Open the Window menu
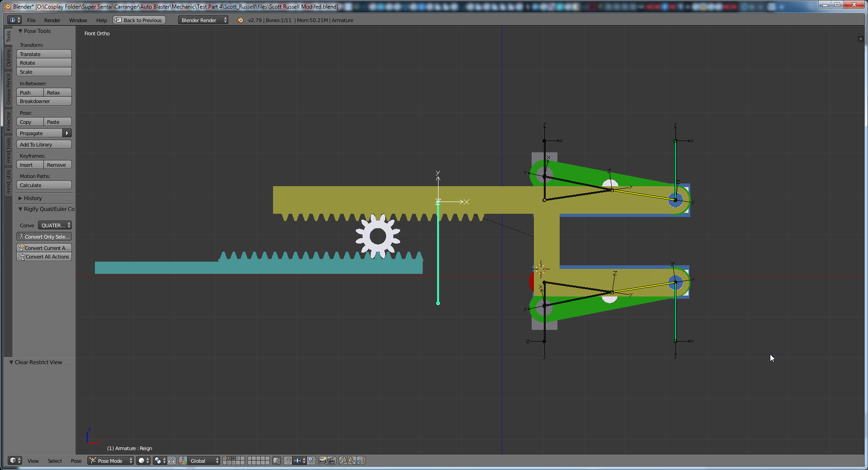The height and width of the screenshot is (470, 868). click(78, 20)
